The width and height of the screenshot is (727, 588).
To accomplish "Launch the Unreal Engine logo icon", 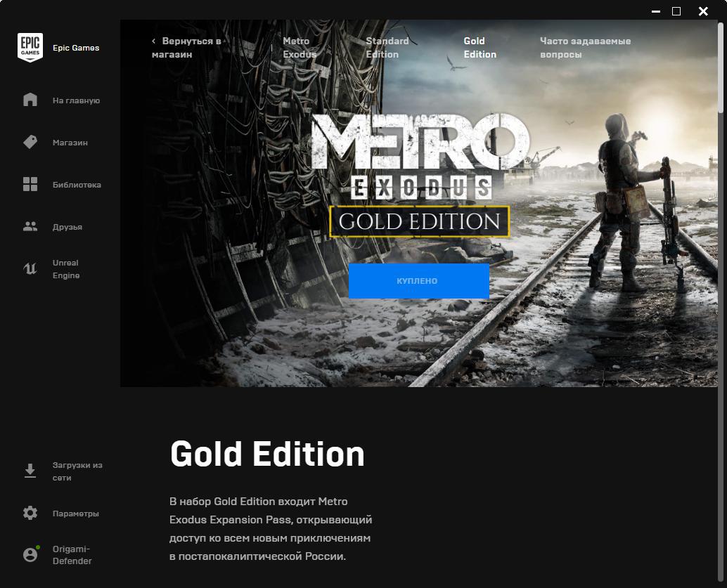I will (x=30, y=268).
